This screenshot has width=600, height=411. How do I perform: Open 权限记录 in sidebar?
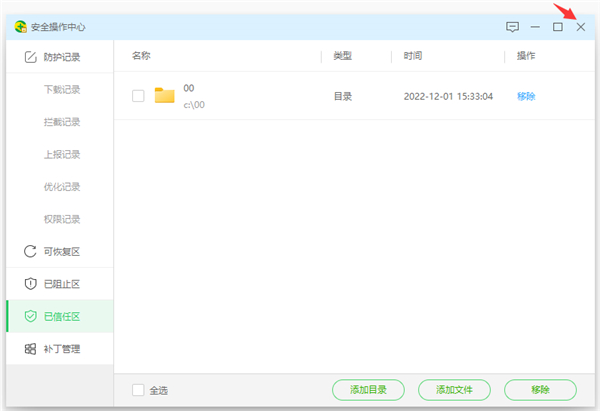62,219
